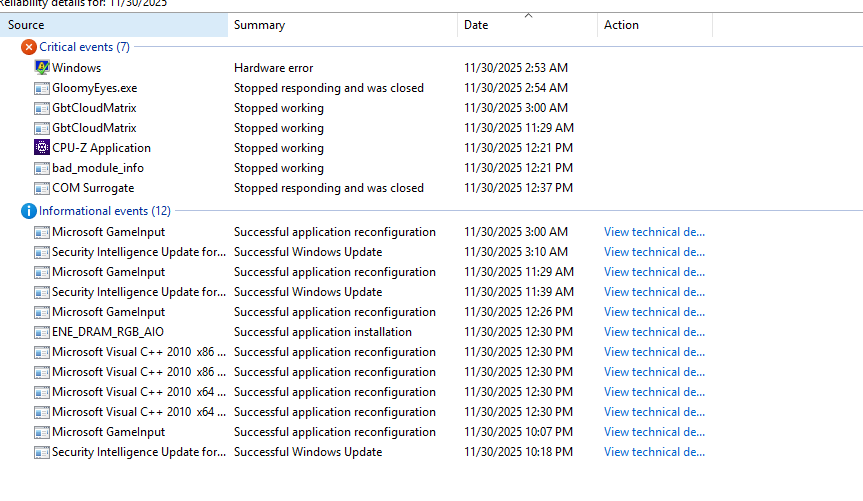The height and width of the screenshot is (501, 863).
Task: Click the CPU-Z Application 'Stopped working' summary
Action: (x=278, y=148)
